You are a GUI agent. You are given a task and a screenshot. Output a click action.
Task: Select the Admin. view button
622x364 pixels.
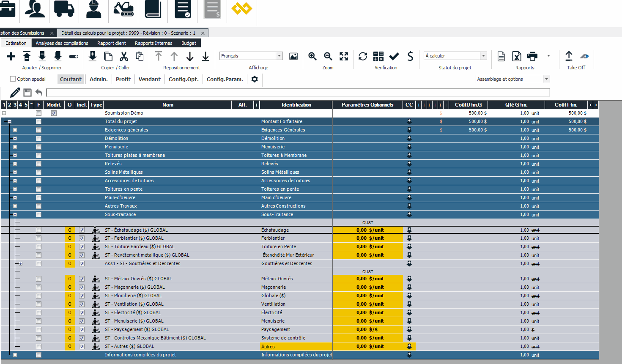99,79
